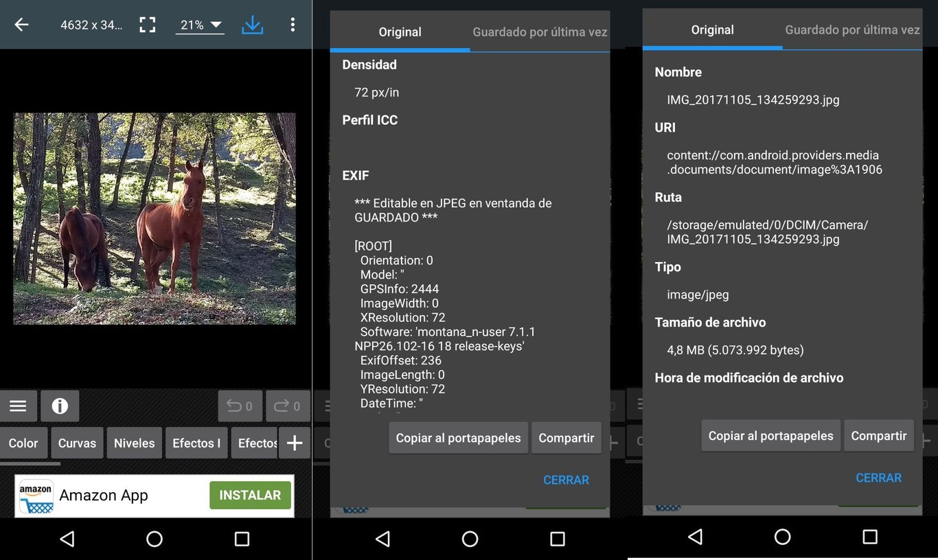
Task: Tap the download/save image icon
Action: (253, 24)
